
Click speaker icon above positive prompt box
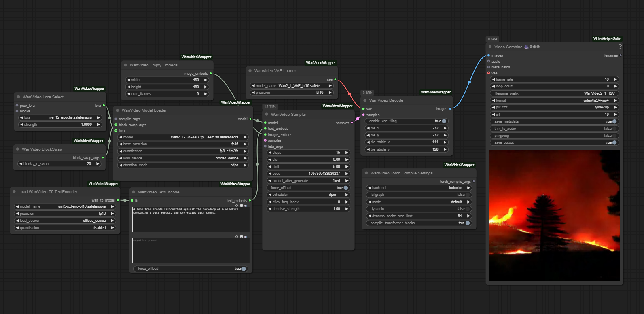(246, 206)
